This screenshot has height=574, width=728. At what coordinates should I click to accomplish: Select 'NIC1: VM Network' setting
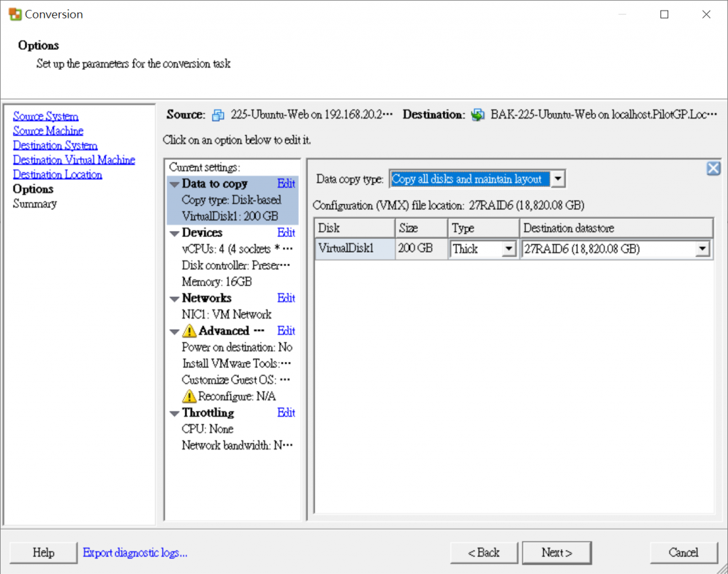click(227, 314)
